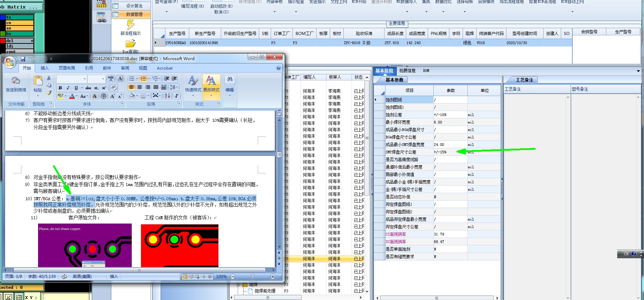The height and width of the screenshot is (300, 644).
Task: Click the phonetic guide wén icon
Action: click(111, 79)
